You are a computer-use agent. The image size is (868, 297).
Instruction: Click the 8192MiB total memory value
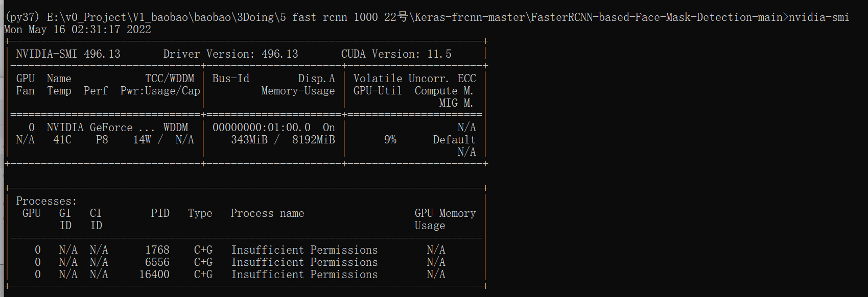313,140
